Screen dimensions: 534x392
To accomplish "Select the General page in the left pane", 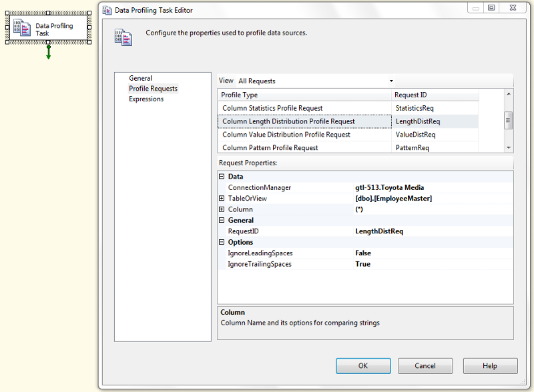I will (140, 78).
